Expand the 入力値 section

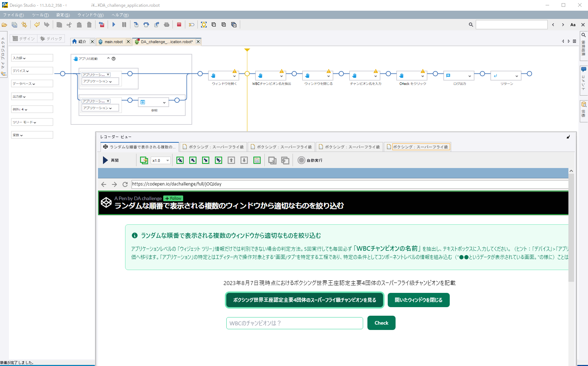pos(32,58)
